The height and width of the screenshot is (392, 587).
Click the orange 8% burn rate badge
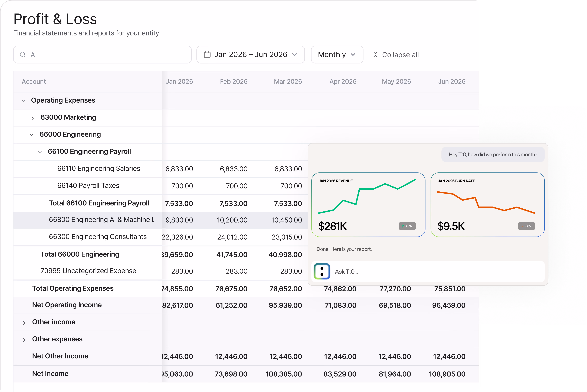(526, 226)
